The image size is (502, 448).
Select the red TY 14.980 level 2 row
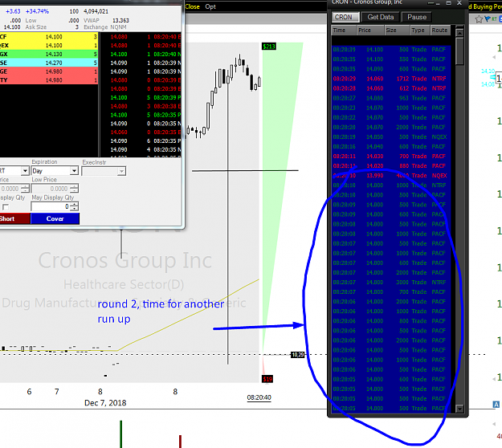click(49, 80)
